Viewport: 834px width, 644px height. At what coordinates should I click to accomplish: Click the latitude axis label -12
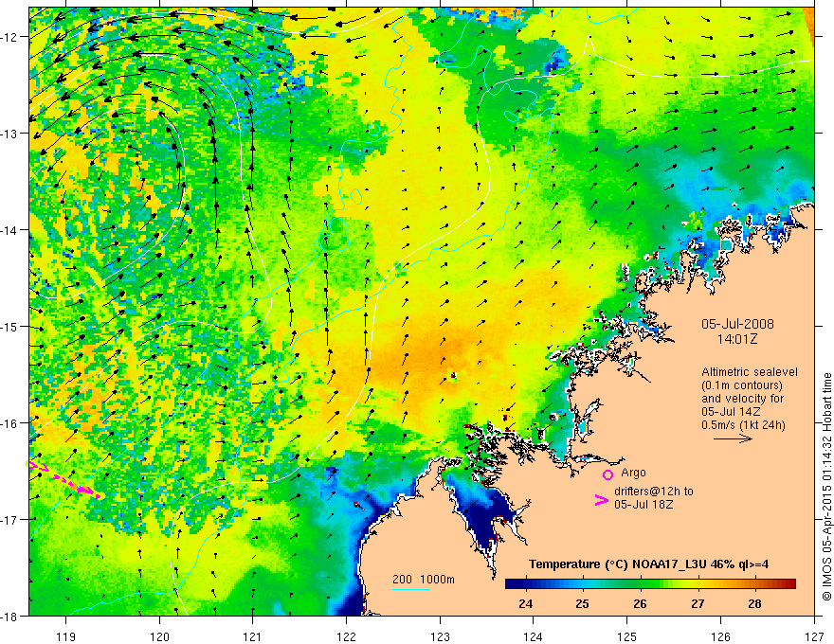click(x=10, y=37)
